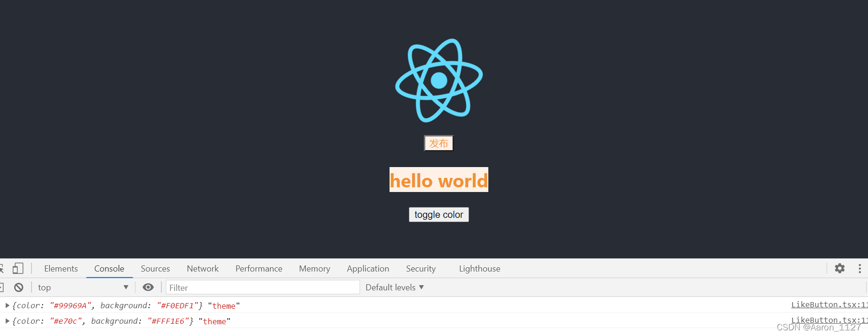The height and width of the screenshot is (336, 868).
Task: Click the React logo image
Action: point(439,80)
